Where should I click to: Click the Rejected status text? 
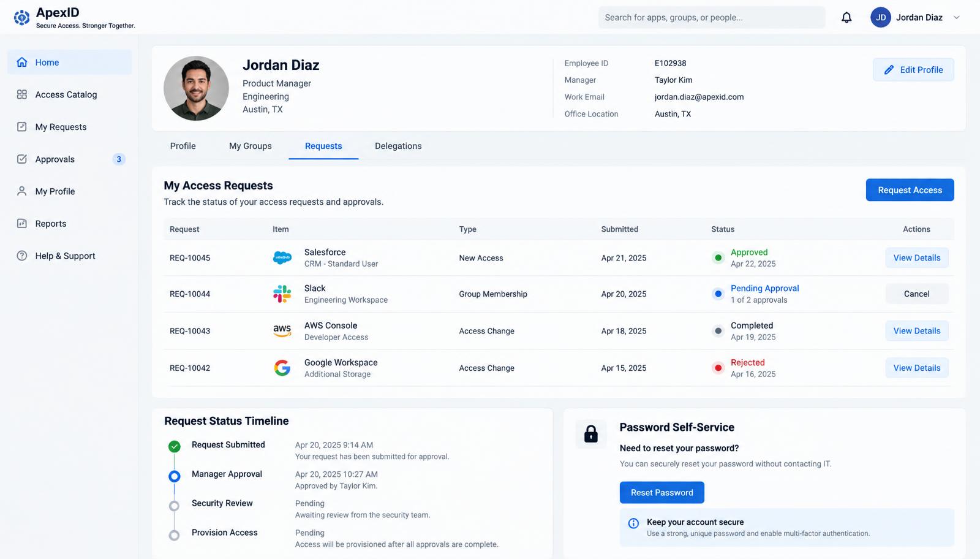tap(747, 362)
